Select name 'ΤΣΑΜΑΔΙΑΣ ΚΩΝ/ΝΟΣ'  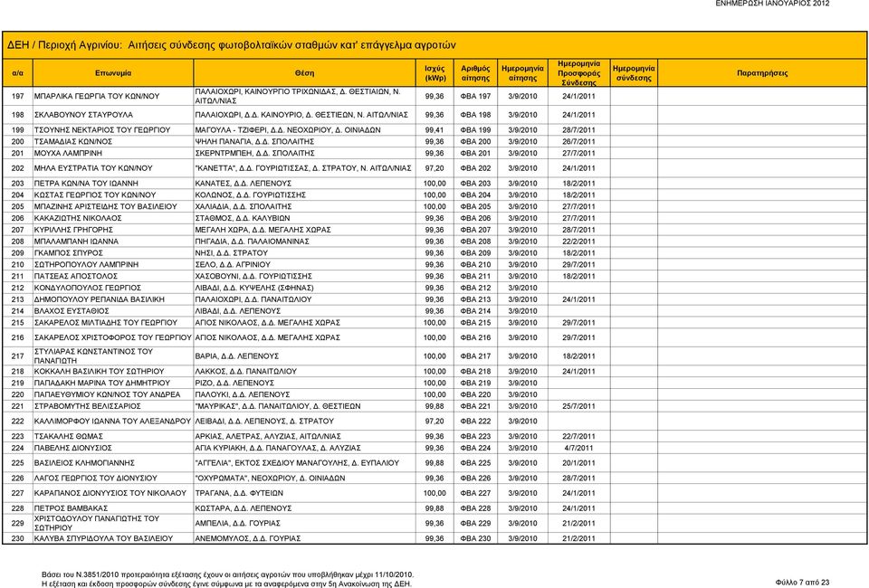73,142
